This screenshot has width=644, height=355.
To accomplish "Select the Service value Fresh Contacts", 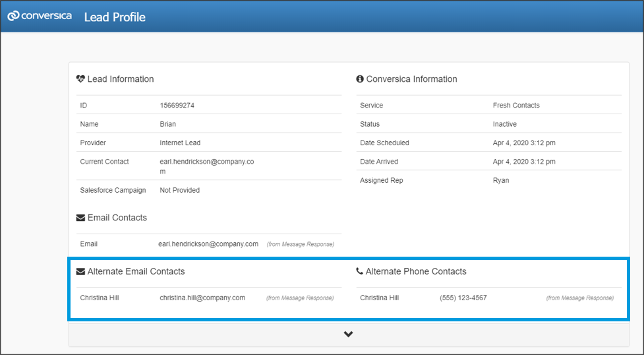I will (x=516, y=106).
